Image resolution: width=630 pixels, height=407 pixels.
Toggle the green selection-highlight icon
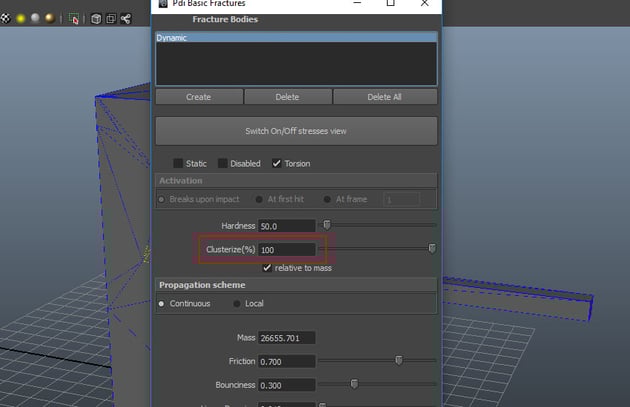coord(75,18)
